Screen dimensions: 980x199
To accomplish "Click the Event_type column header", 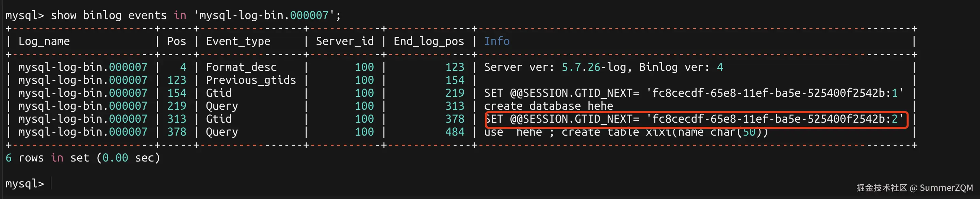I will tap(238, 41).
